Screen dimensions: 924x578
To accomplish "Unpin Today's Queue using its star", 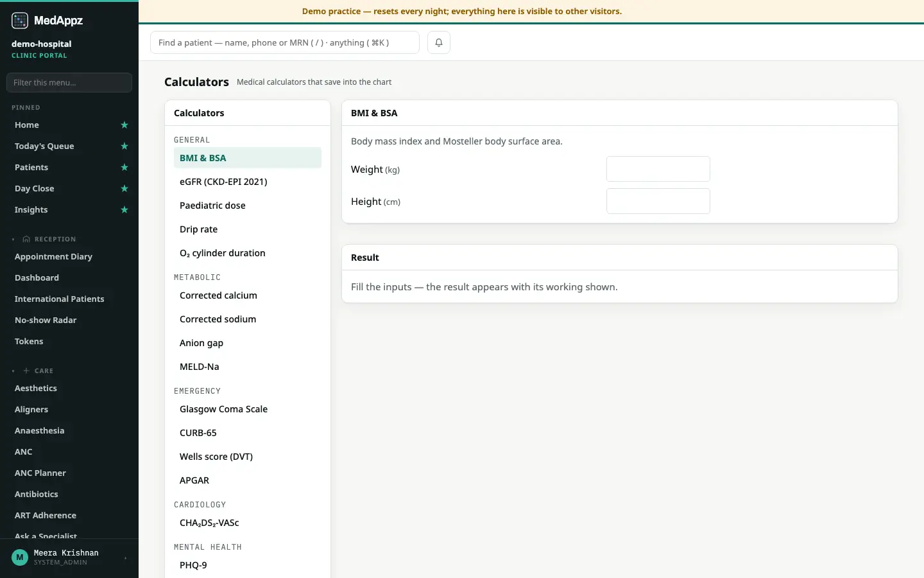I will pyautogui.click(x=124, y=146).
